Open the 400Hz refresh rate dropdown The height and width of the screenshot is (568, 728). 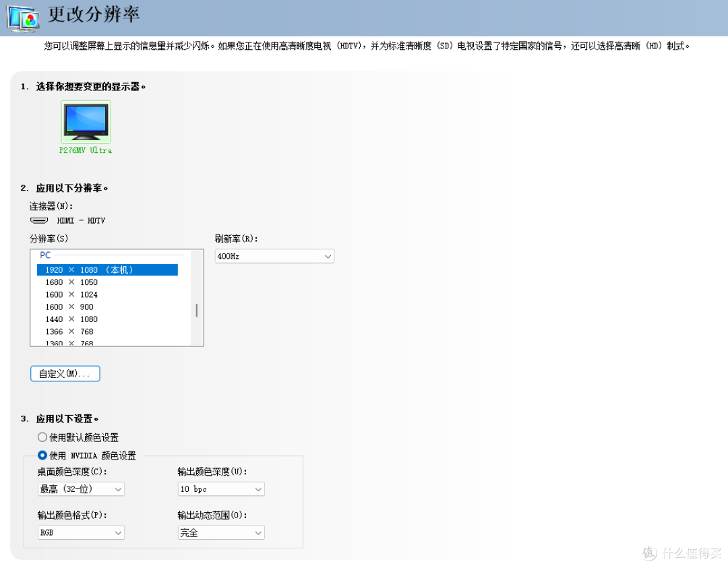click(x=274, y=256)
